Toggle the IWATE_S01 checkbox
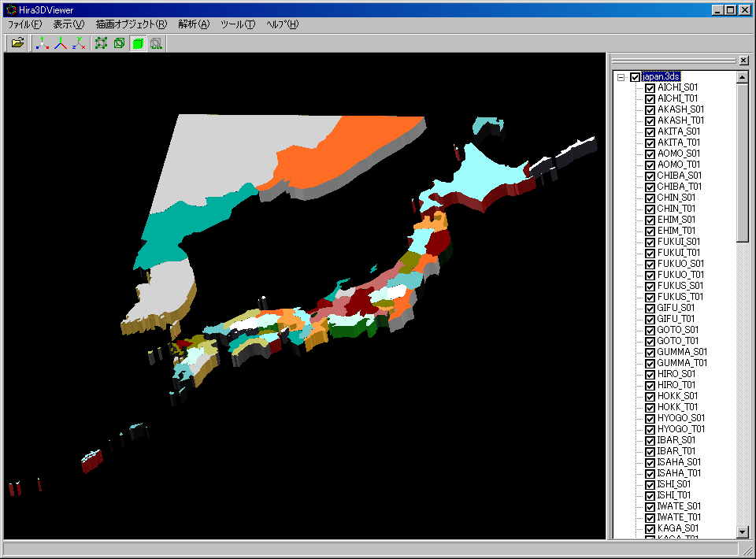The height and width of the screenshot is (559, 756). point(650,506)
